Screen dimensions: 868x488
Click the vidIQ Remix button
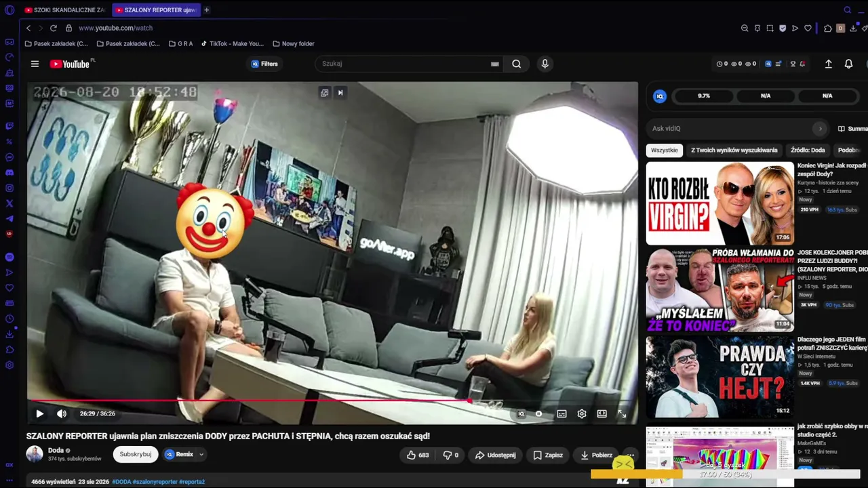point(179,454)
